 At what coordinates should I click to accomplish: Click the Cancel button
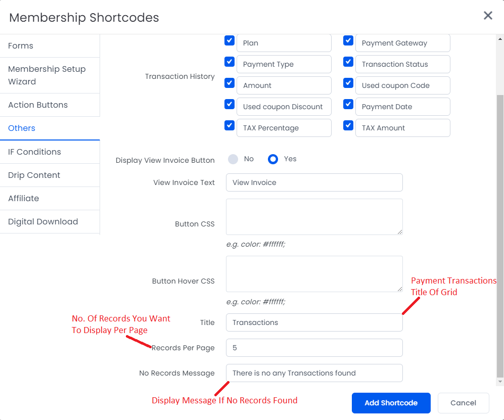click(463, 403)
